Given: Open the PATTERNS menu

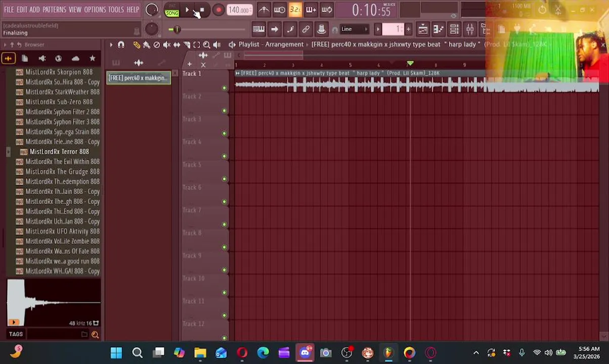Looking at the screenshot, I should (54, 10).
